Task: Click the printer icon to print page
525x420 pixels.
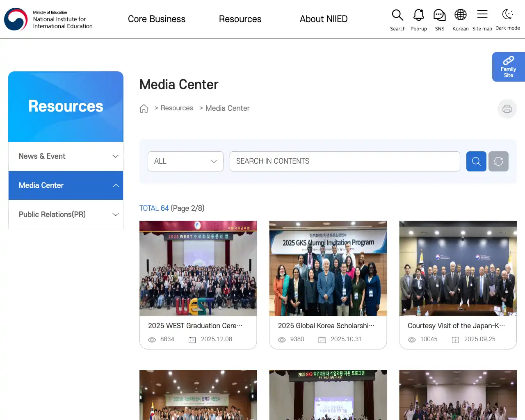Action: 507,109
